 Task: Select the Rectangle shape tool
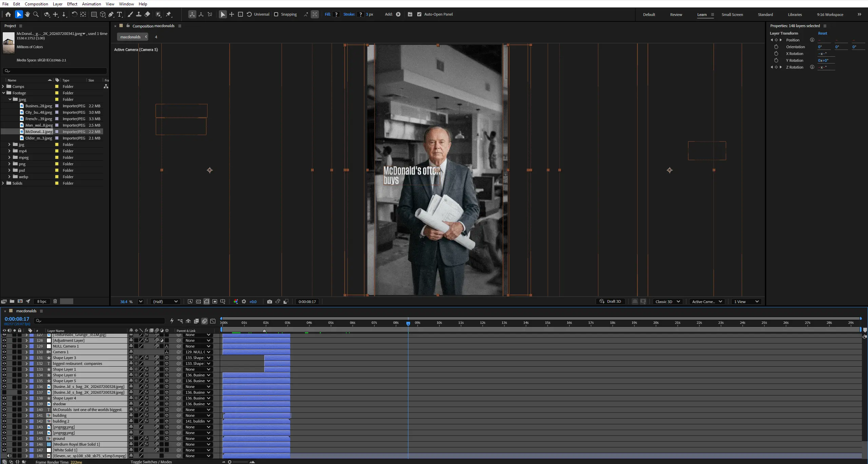[x=94, y=14]
